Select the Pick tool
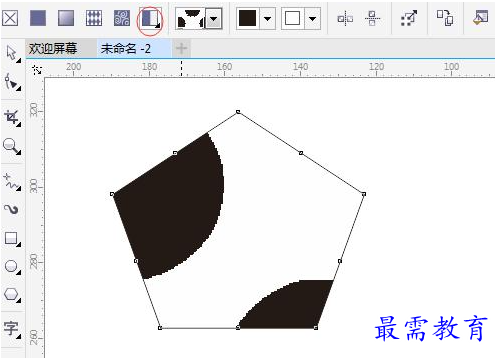 [12, 54]
